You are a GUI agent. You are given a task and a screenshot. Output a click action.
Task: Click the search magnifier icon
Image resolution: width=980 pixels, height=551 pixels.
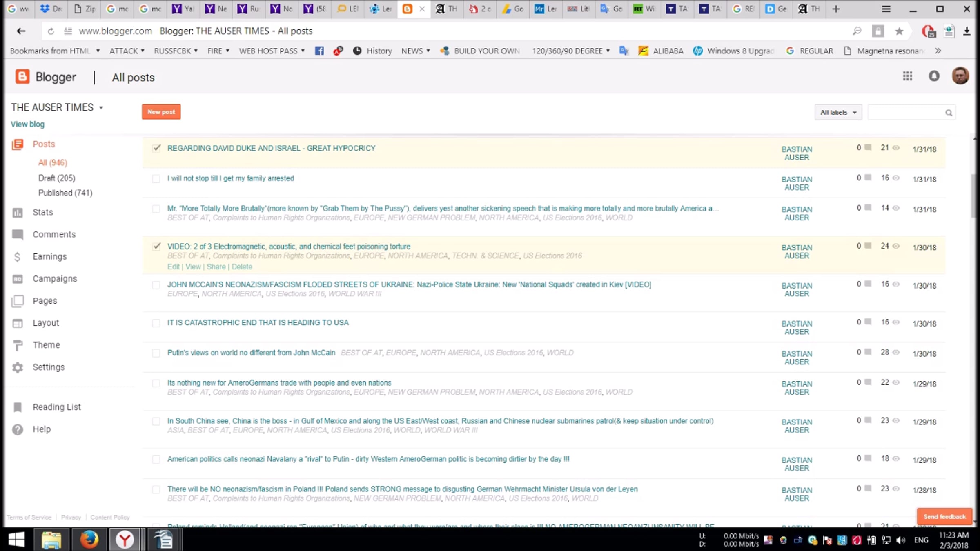(x=949, y=113)
